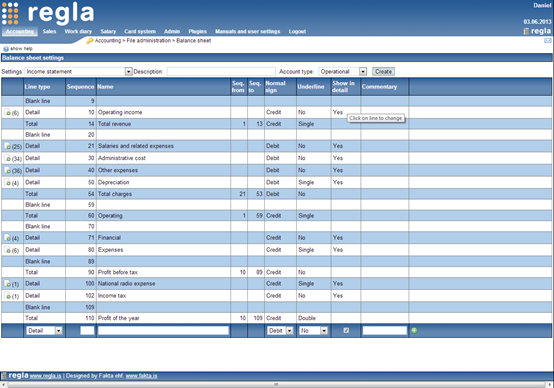Click the Profit of the year row
The image size is (554, 388).
pyautogui.click(x=276, y=318)
